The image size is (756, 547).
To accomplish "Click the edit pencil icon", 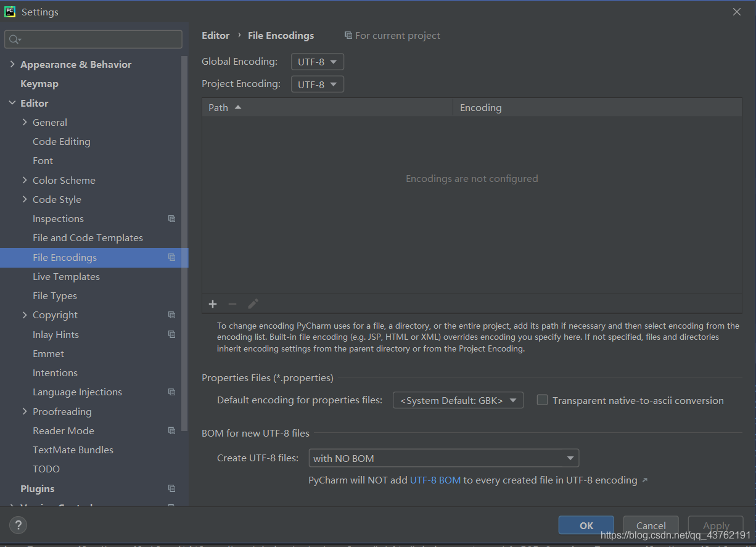I will click(x=253, y=304).
